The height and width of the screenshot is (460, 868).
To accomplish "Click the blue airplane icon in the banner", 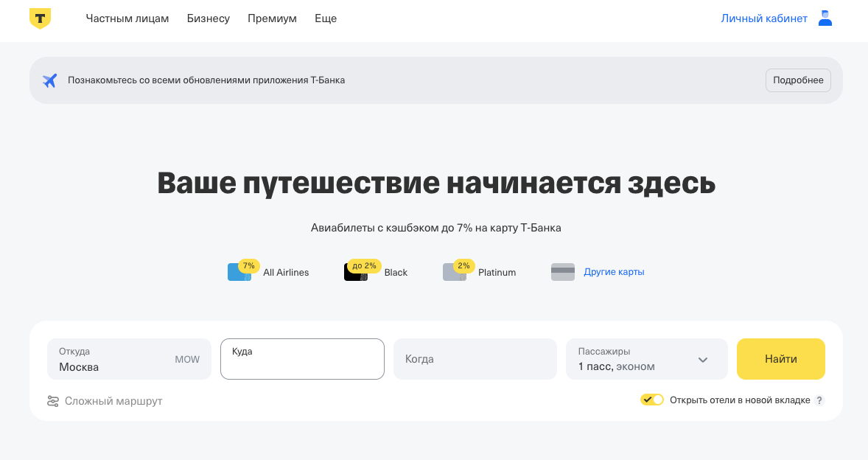I will [x=50, y=80].
